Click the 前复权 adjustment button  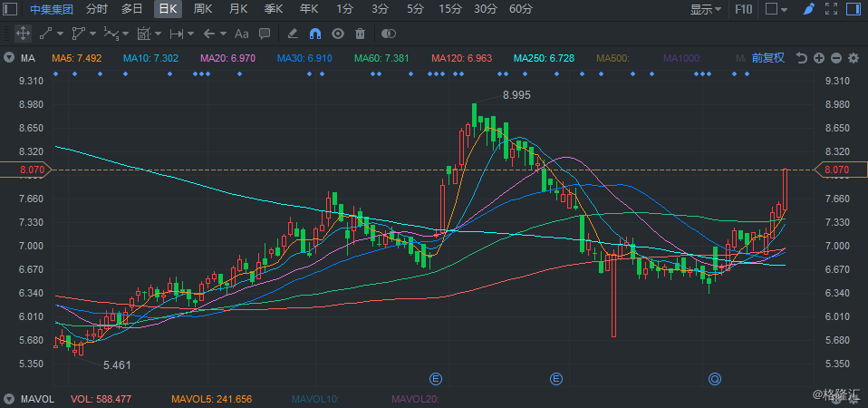tap(767, 58)
